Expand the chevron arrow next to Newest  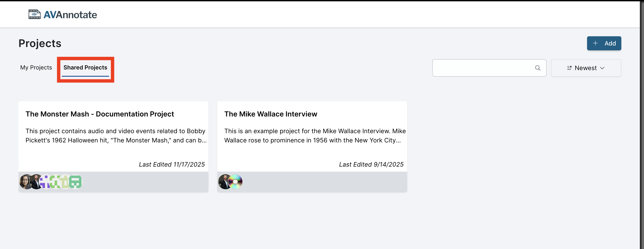pyautogui.click(x=602, y=68)
